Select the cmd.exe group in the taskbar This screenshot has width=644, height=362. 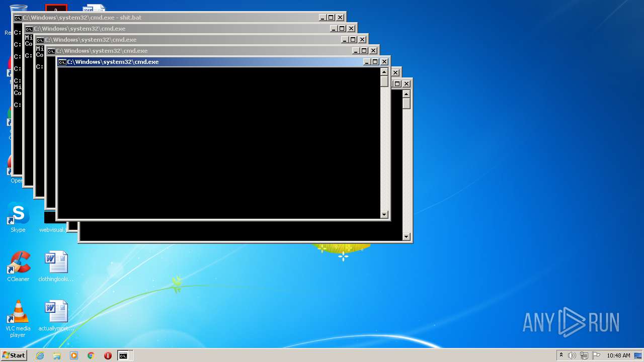(124, 355)
